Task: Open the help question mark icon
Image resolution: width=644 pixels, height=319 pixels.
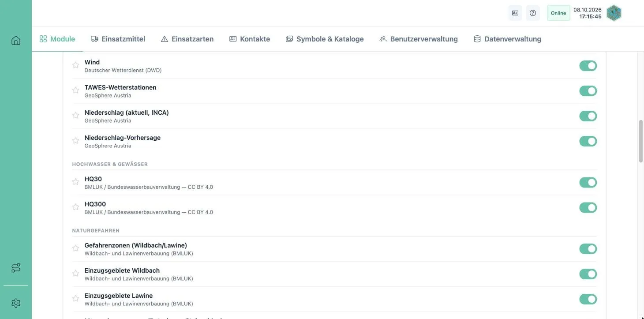Action: pos(533,13)
